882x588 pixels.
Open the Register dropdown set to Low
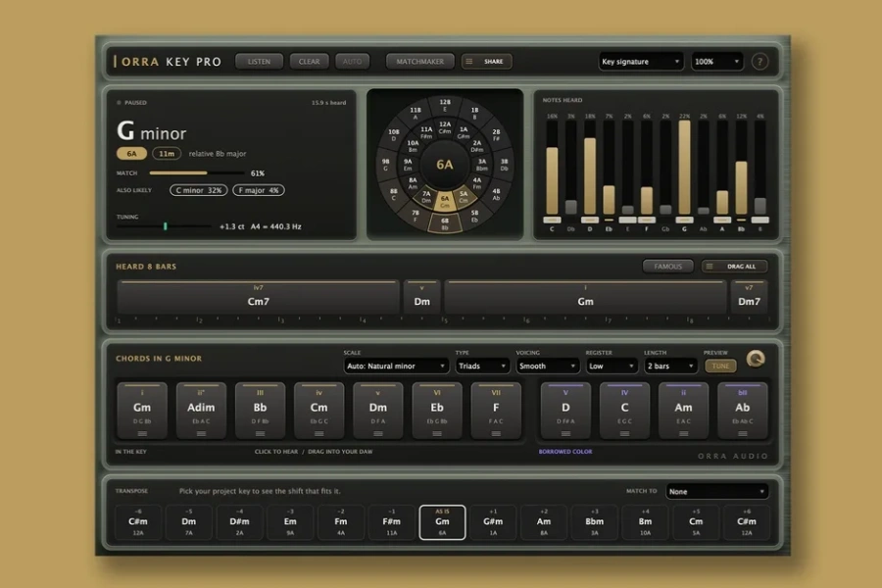pos(612,366)
